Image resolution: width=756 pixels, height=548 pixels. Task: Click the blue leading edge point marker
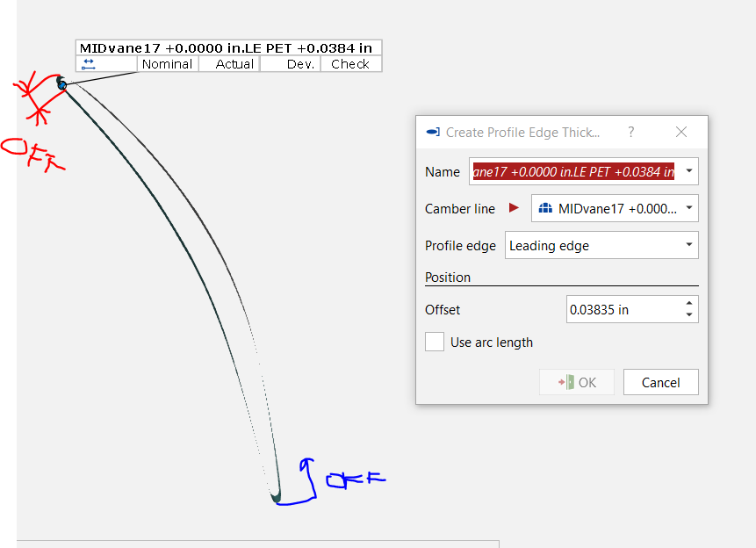point(62,85)
